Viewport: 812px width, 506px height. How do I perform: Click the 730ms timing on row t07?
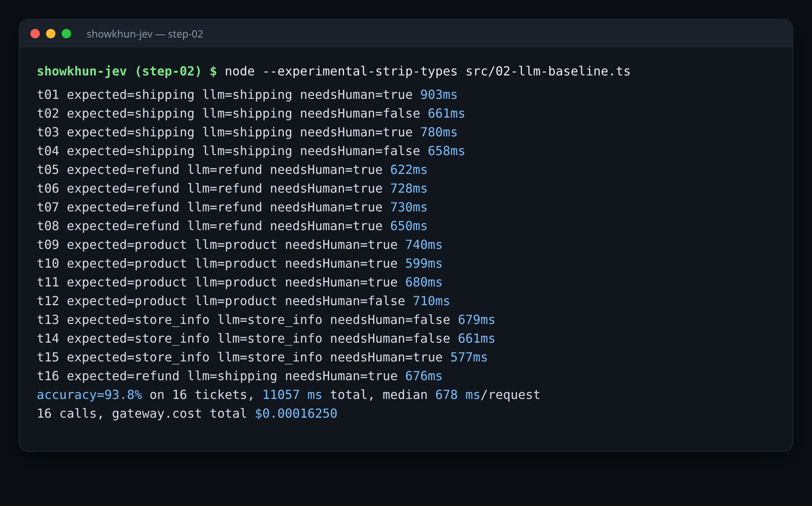click(409, 207)
